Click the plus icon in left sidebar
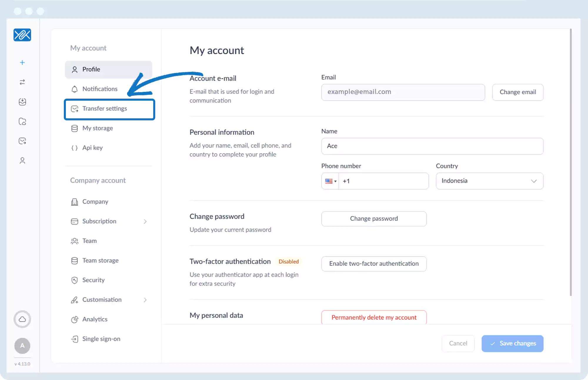The image size is (588, 380). (x=22, y=62)
